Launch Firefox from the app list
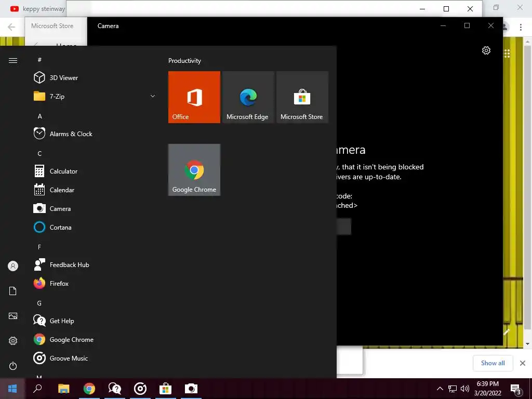The height and width of the screenshot is (399, 532). coord(95,283)
